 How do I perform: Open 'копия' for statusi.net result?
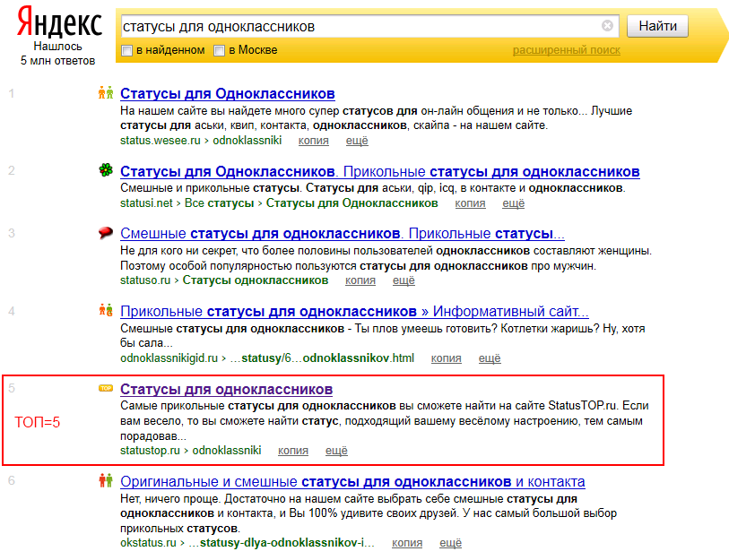point(470,203)
